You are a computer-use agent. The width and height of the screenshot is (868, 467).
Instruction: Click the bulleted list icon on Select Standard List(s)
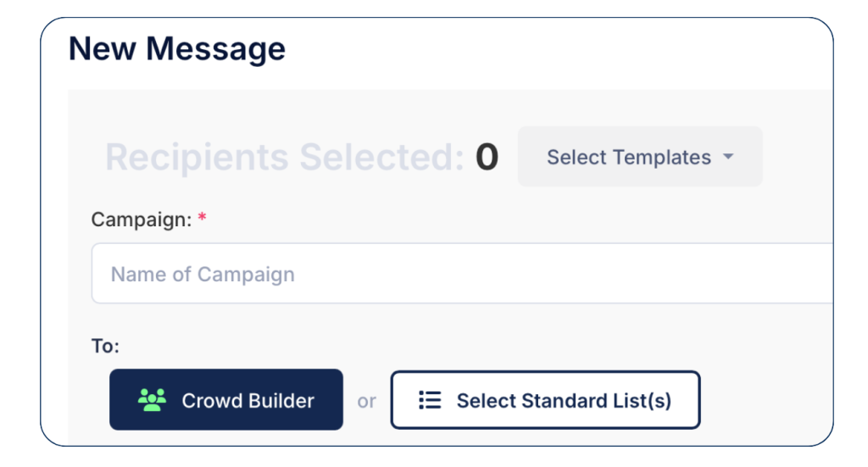[x=430, y=400]
